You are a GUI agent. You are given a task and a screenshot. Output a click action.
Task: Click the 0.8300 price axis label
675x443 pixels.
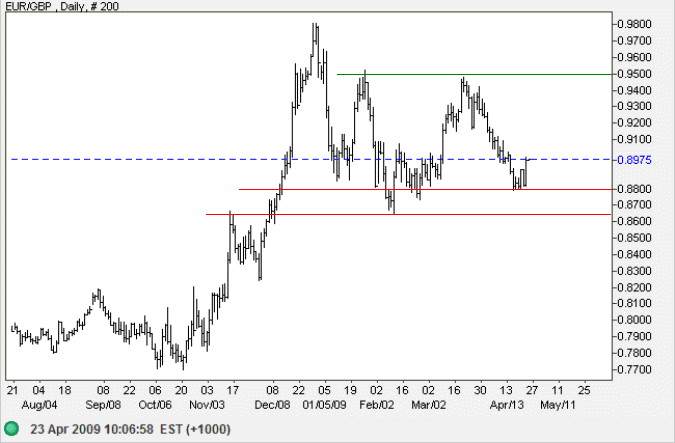(635, 271)
